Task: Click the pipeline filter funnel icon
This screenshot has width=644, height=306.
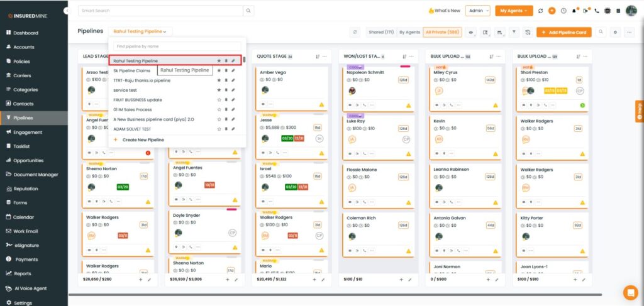Action: pyautogui.click(x=514, y=31)
